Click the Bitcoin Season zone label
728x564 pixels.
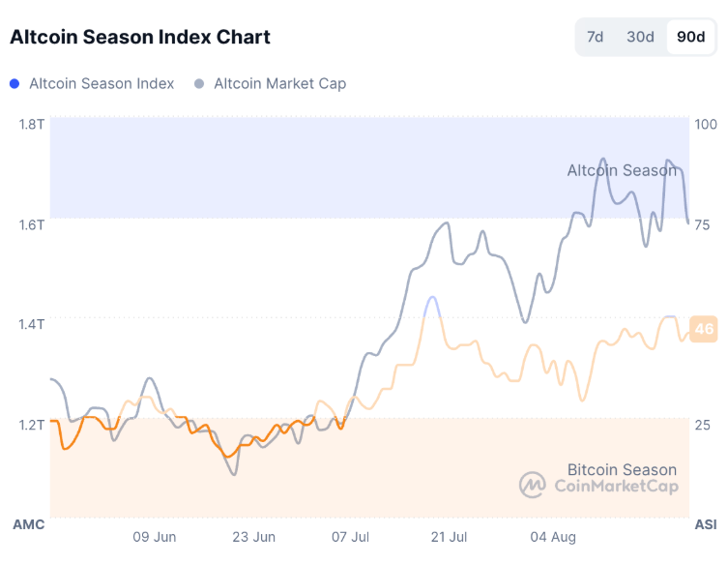tap(622, 469)
